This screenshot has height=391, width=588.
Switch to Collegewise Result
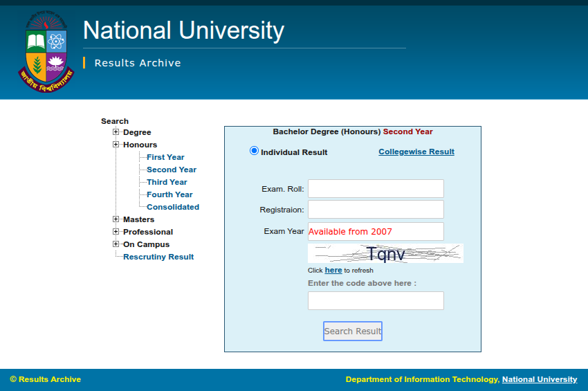point(416,152)
